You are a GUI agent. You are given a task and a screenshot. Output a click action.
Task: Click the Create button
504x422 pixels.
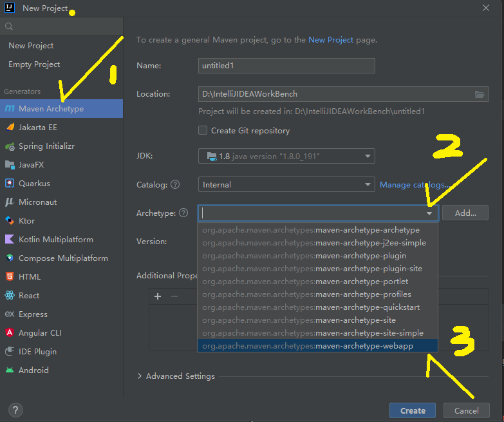click(412, 410)
